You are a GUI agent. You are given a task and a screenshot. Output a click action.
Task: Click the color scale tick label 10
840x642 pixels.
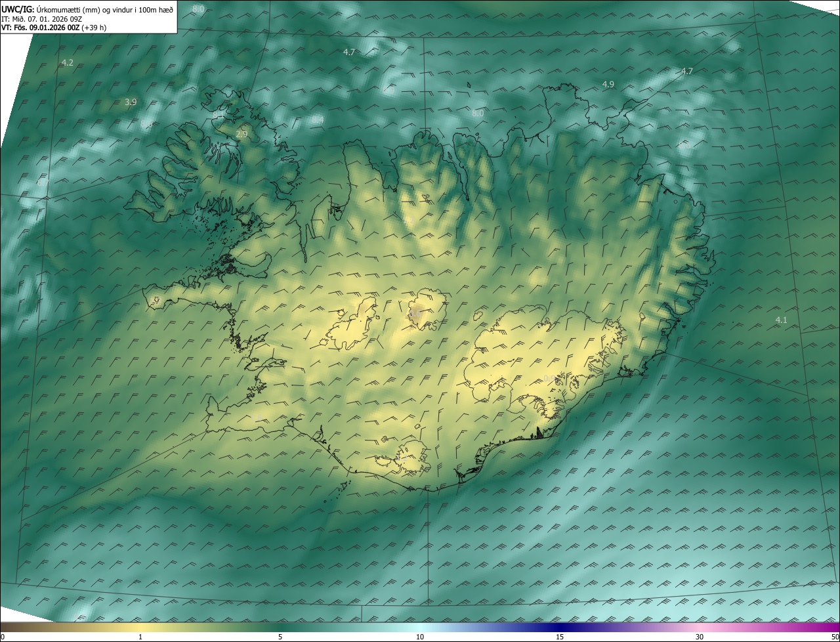coord(420,637)
